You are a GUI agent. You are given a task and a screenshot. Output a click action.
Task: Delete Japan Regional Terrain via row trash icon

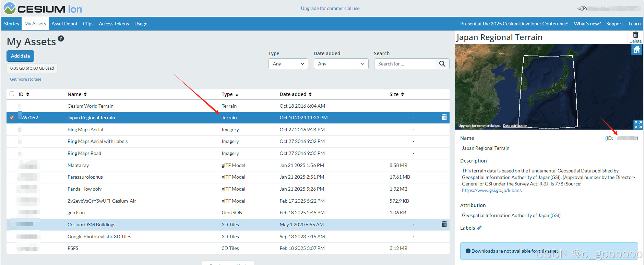(x=444, y=117)
